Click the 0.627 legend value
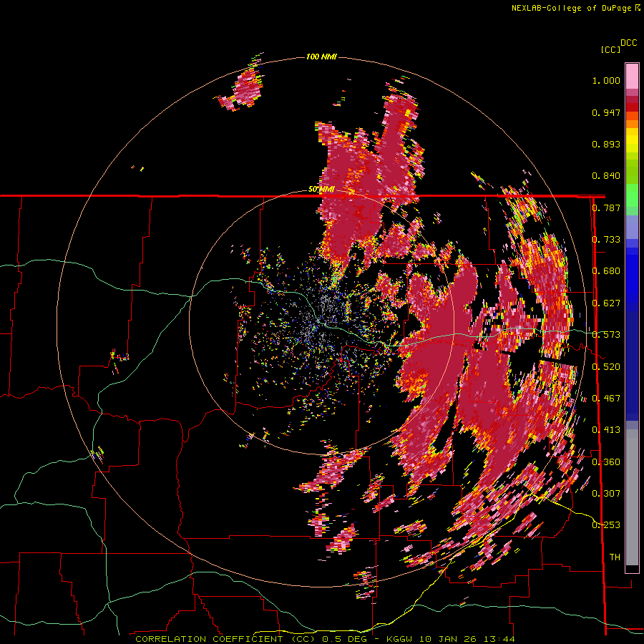Viewport: 644px width, 644px height. click(x=606, y=303)
